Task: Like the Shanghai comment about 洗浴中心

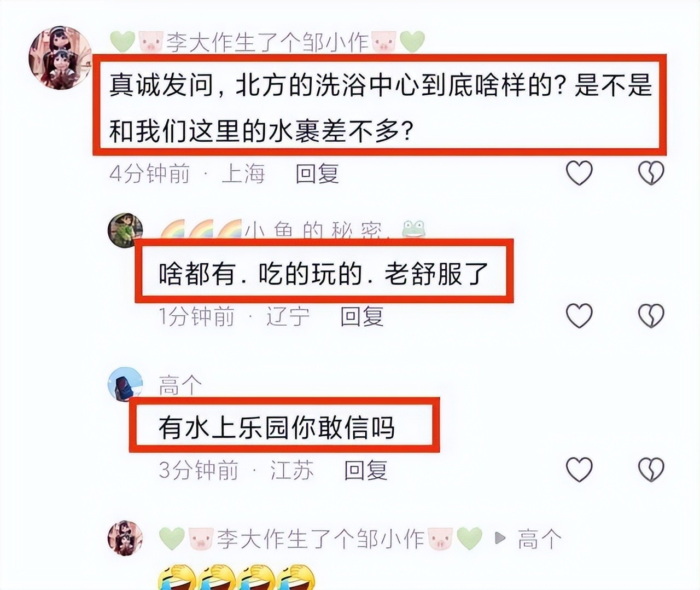Action: [579, 173]
